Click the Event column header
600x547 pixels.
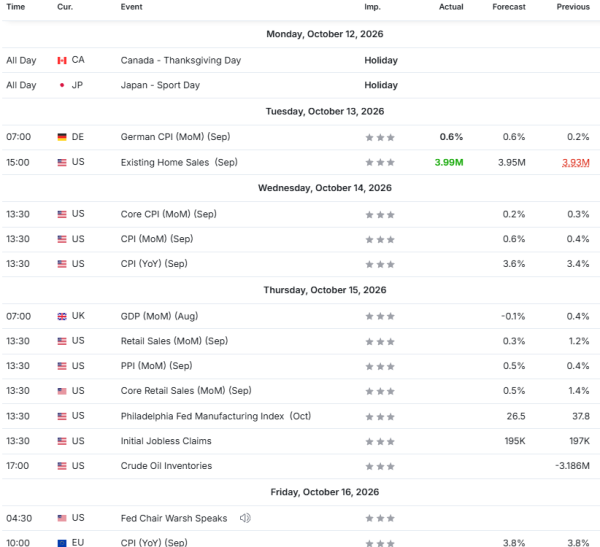(131, 7)
